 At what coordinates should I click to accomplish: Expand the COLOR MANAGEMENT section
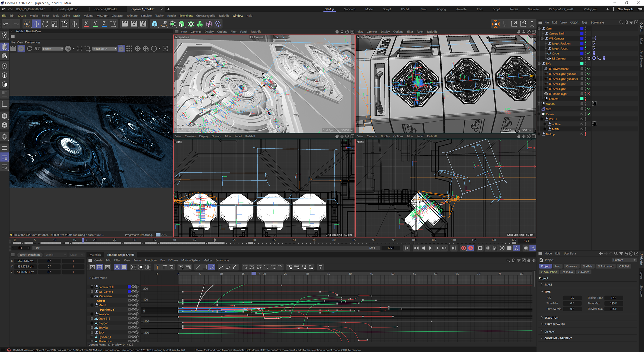pos(558,338)
